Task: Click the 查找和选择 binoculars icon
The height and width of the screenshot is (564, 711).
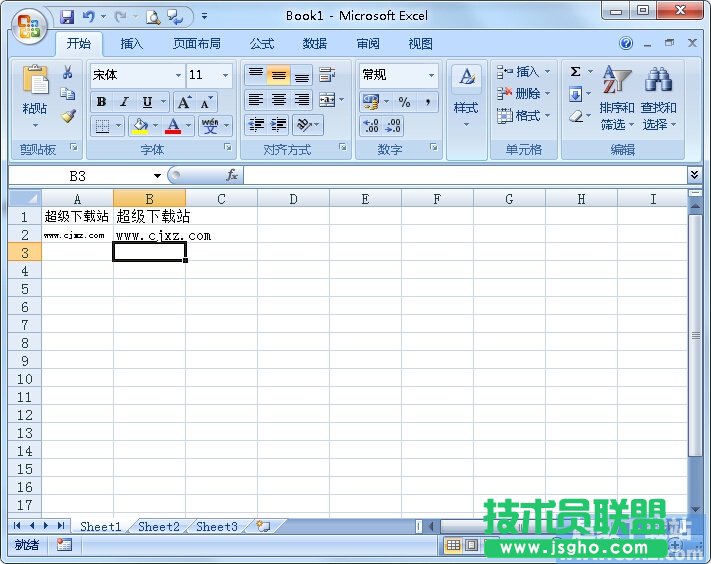Action: point(658,82)
